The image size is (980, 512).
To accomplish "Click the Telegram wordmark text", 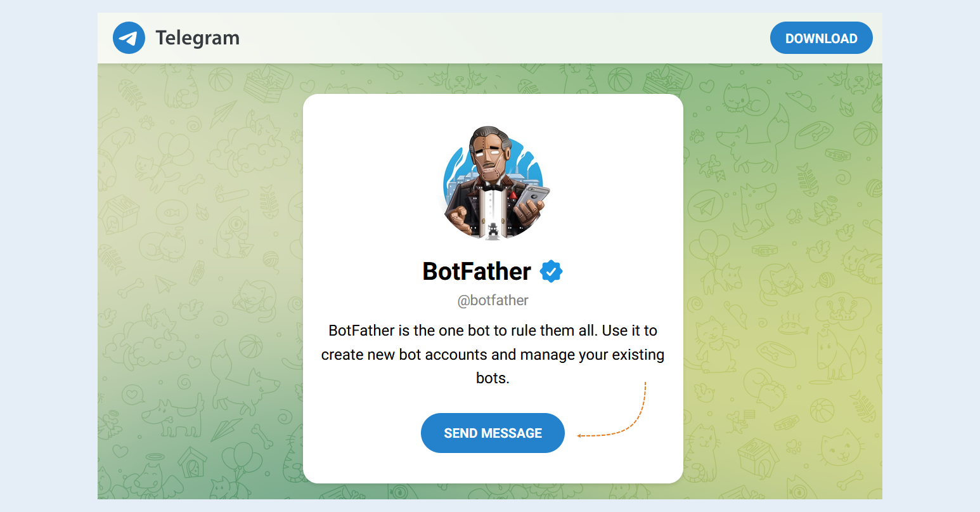I will [198, 38].
